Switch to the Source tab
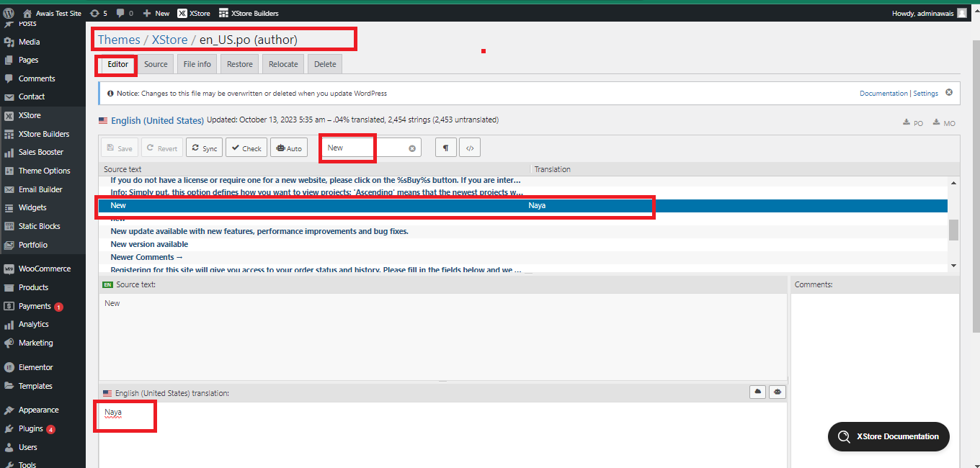This screenshot has height=468, width=980. click(156, 64)
